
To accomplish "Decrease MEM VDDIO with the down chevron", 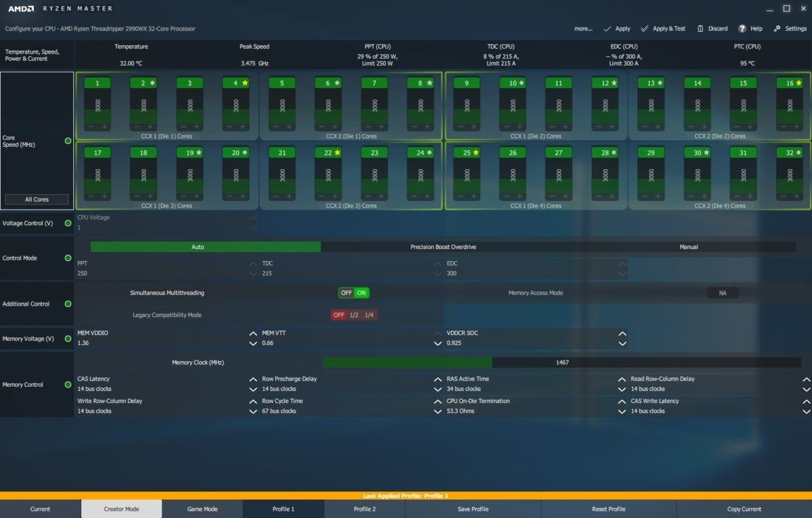I will [x=253, y=344].
